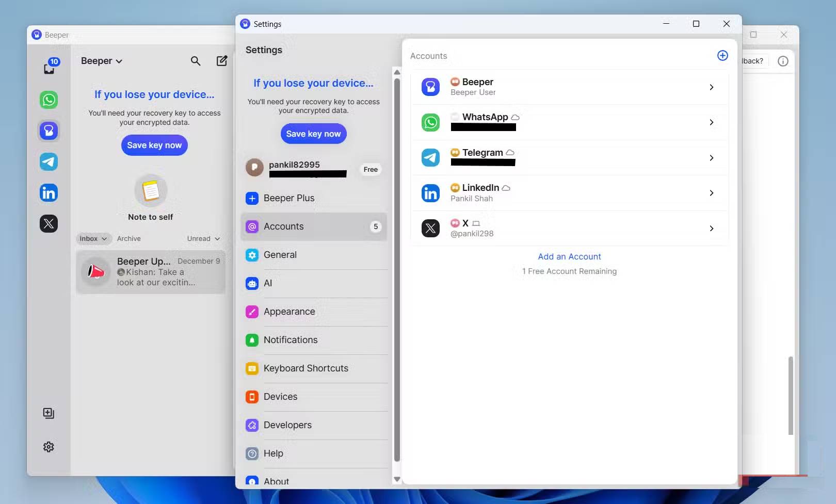
Task: Click the Save key now button
Action: click(313, 134)
